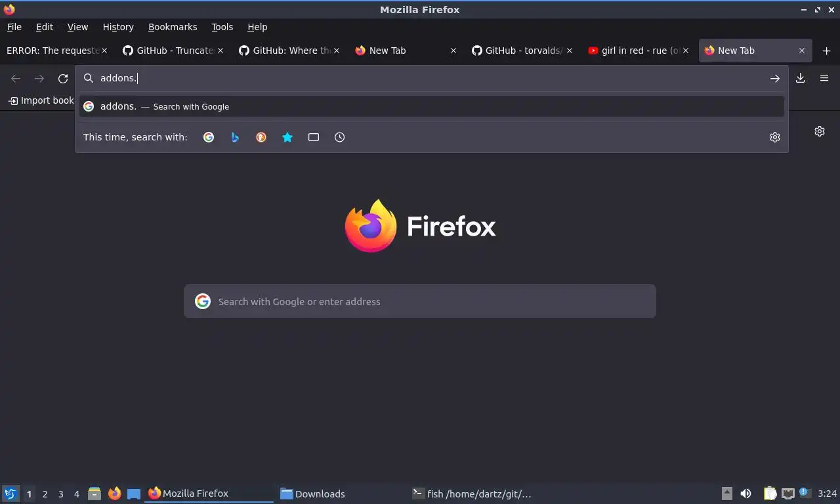Open the Bookmarks menu
The width and height of the screenshot is (840, 504).
coord(173,27)
